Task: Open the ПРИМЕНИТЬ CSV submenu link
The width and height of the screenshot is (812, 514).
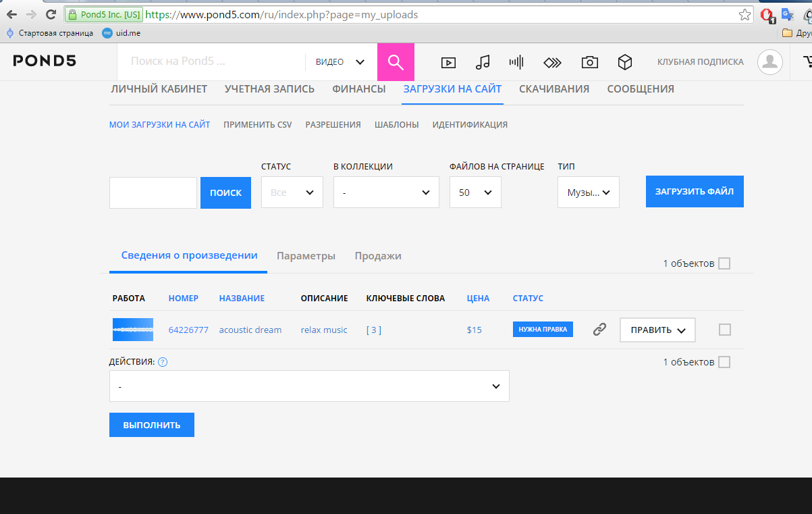Action: (258, 125)
